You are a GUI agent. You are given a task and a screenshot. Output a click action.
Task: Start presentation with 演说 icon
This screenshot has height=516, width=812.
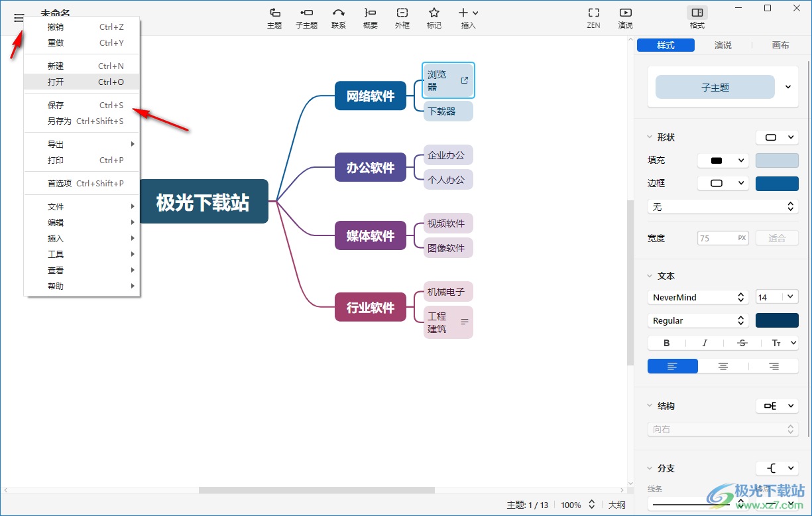click(625, 18)
